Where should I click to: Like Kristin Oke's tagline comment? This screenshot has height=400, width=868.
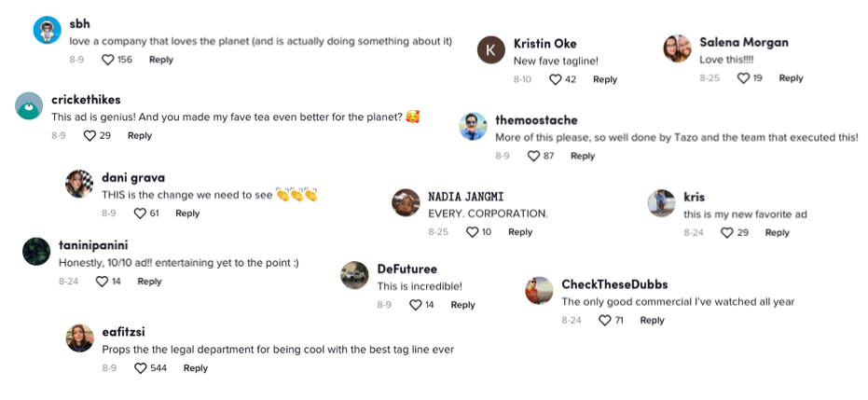tap(555, 80)
